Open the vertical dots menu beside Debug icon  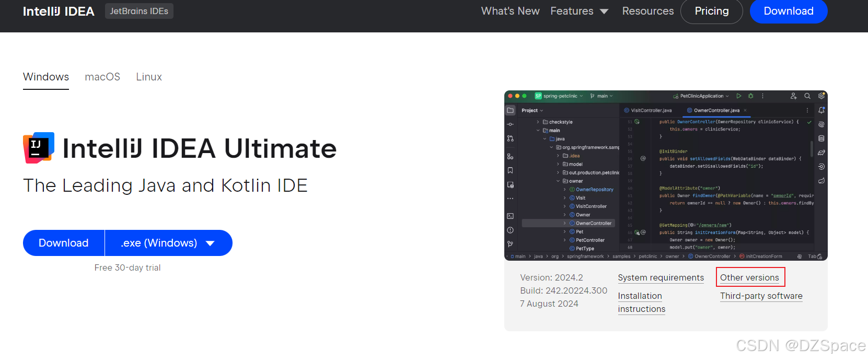click(763, 96)
